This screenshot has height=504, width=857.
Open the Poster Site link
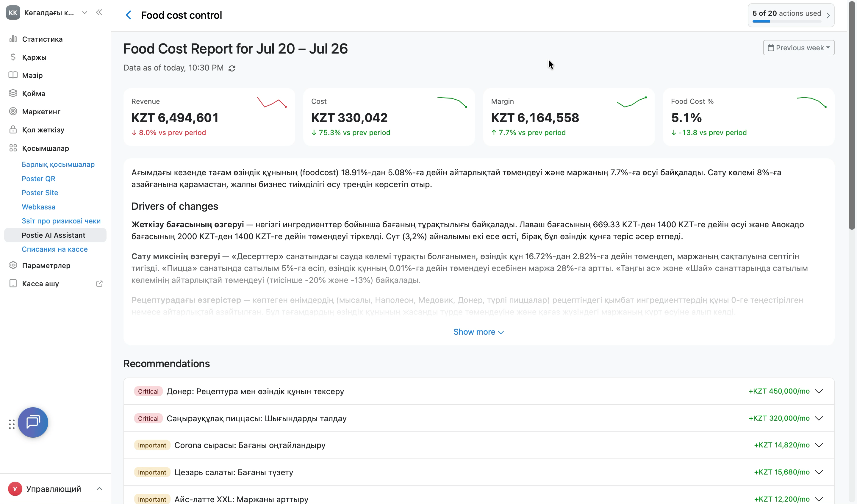click(x=40, y=192)
